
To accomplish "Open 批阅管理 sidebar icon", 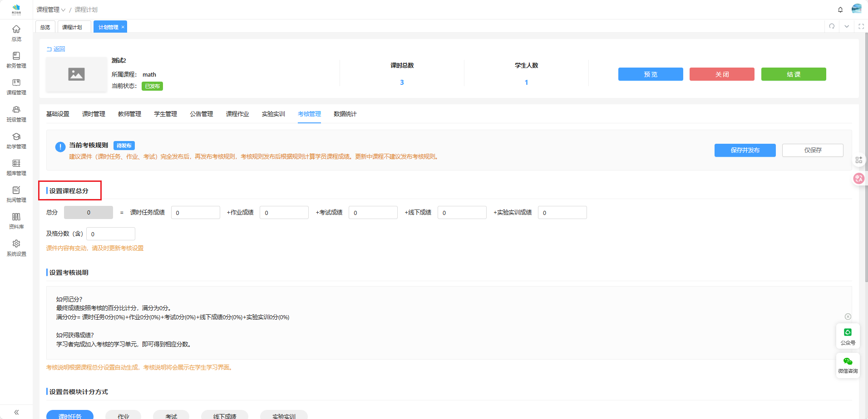I will 16,194.
